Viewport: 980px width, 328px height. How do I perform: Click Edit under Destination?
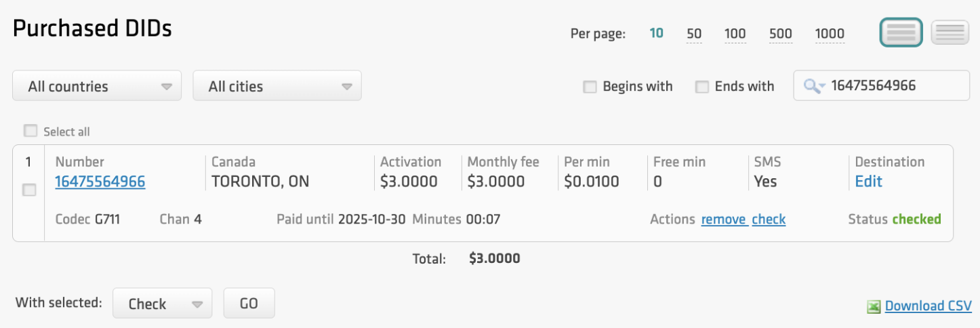868,182
